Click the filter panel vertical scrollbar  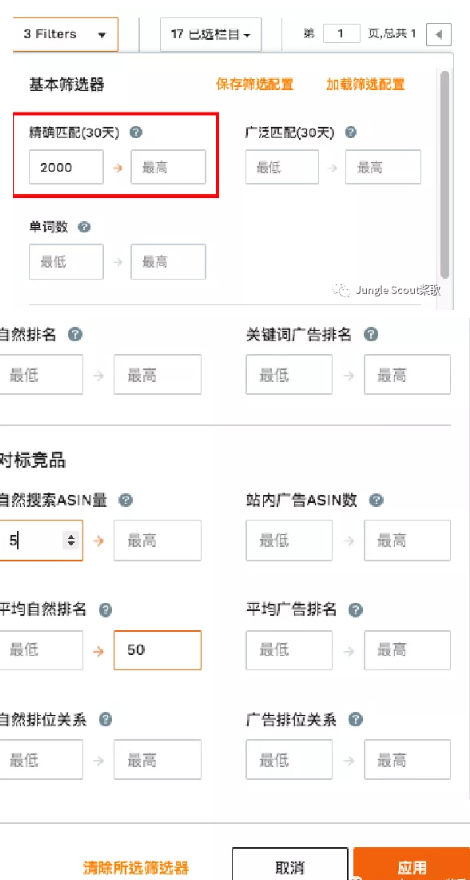(445, 174)
